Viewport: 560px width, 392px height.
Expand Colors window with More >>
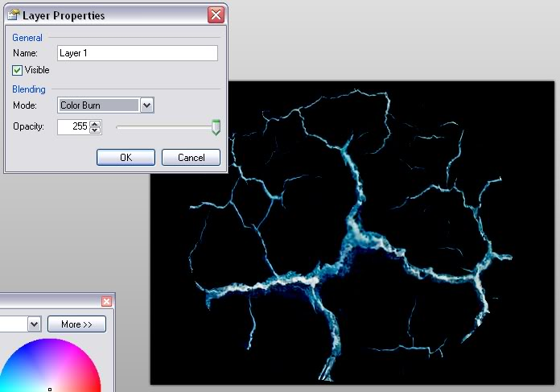tap(76, 324)
